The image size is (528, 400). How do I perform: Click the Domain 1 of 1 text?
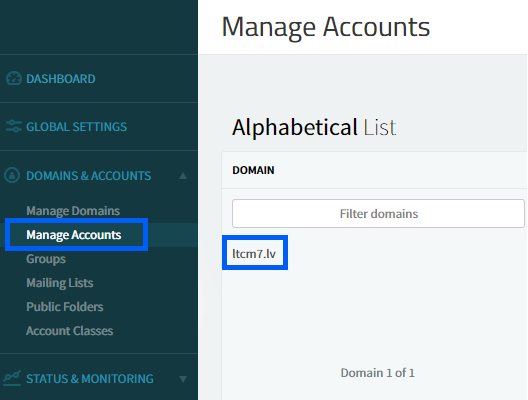[377, 373]
